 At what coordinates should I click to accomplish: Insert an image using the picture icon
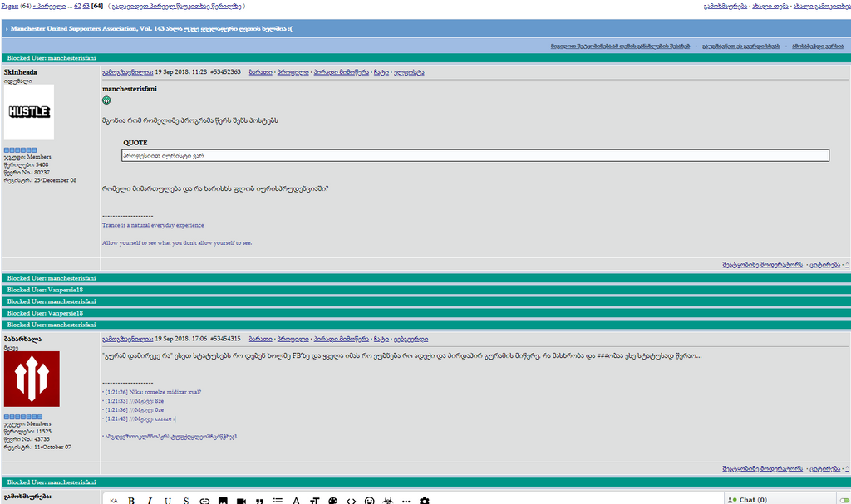pos(223,500)
